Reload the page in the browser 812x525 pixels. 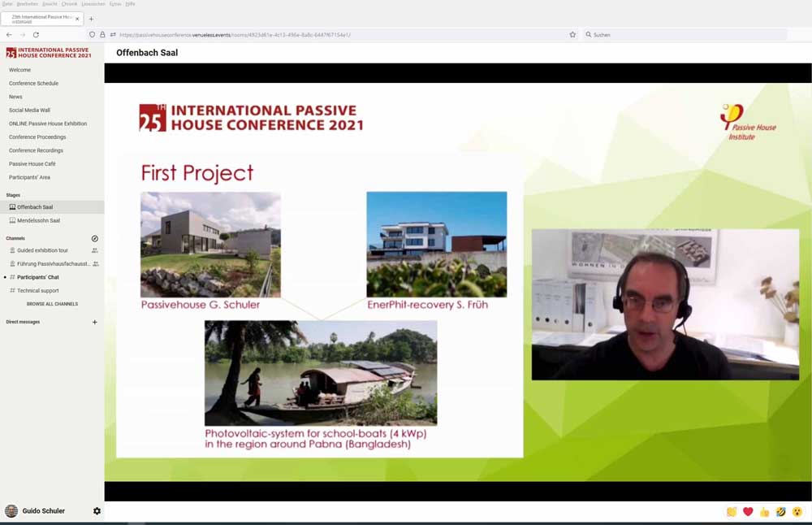pos(36,35)
